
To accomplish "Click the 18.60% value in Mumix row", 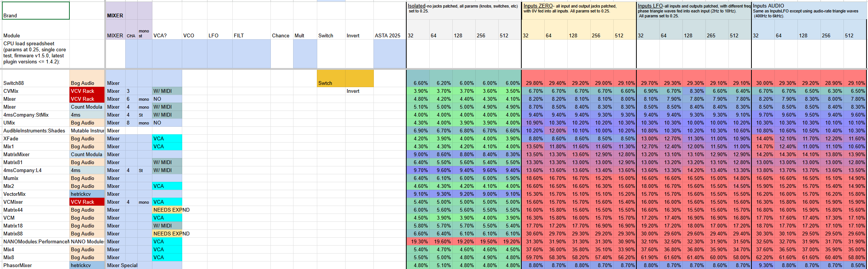I will (533, 178).
